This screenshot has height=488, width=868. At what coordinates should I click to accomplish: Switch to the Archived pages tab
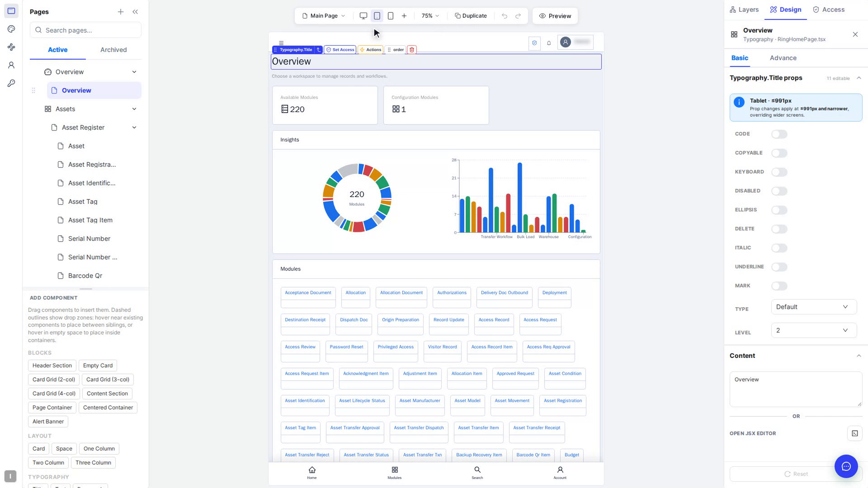tap(113, 50)
